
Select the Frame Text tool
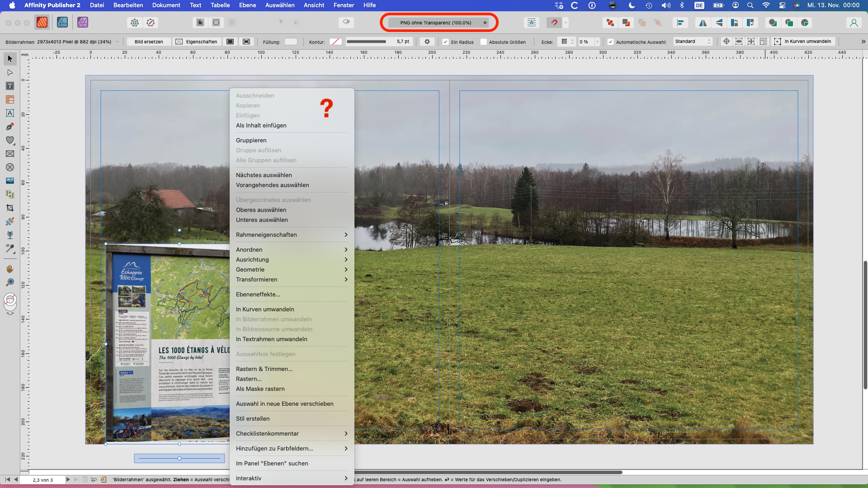[9, 86]
